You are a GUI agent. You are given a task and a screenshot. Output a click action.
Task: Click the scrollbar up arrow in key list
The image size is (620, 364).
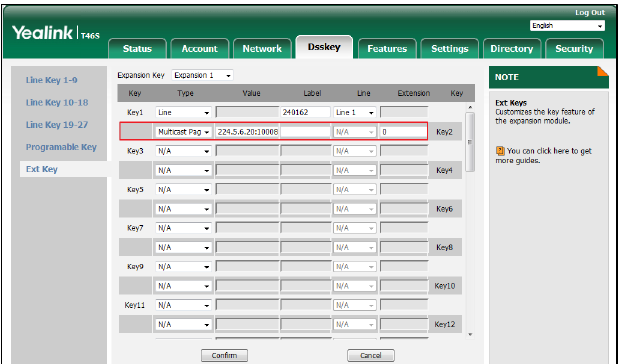pos(470,107)
